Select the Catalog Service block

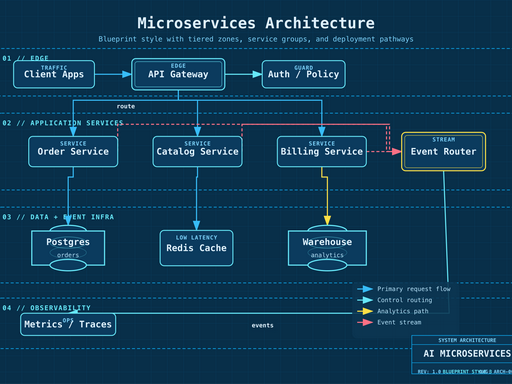tap(197, 152)
